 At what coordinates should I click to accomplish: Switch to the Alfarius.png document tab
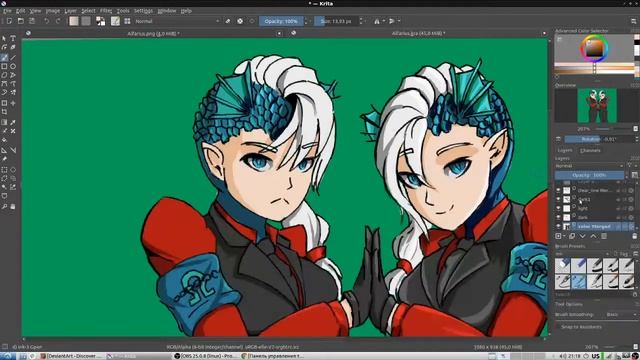point(153,33)
